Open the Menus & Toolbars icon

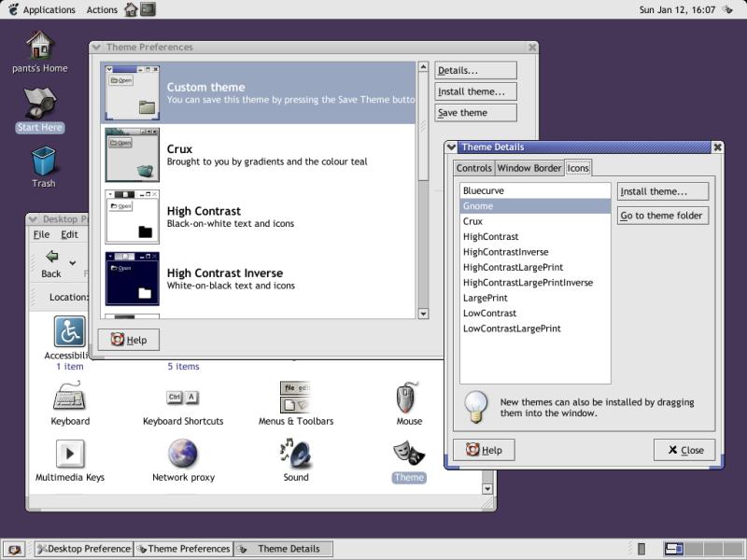coord(295,399)
